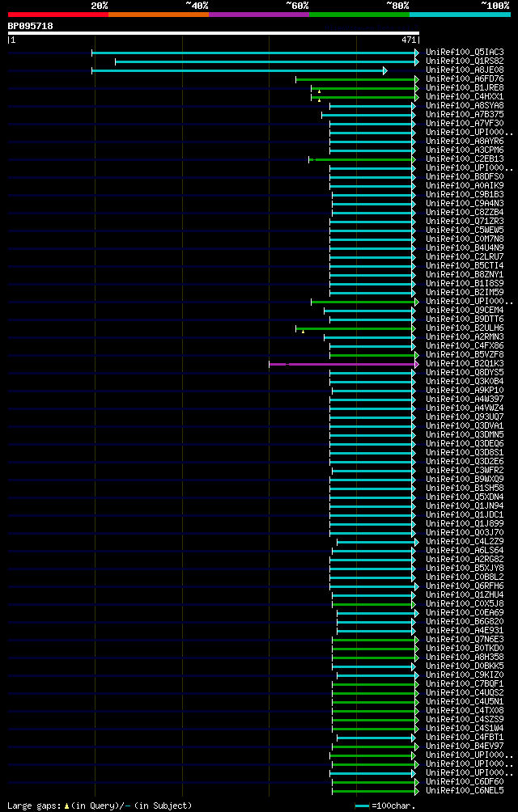Select the UniRef100_C4FBT1 label
The width and height of the screenshot is (518, 812).
coord(465,738)
